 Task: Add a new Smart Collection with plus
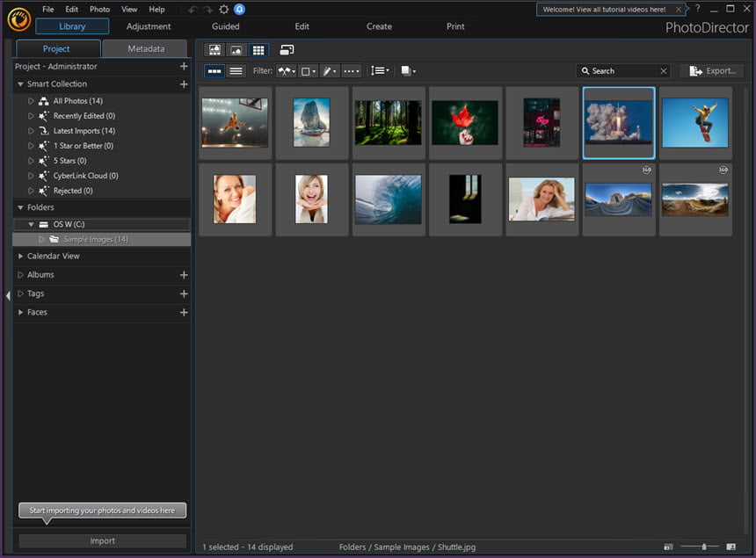184,83
